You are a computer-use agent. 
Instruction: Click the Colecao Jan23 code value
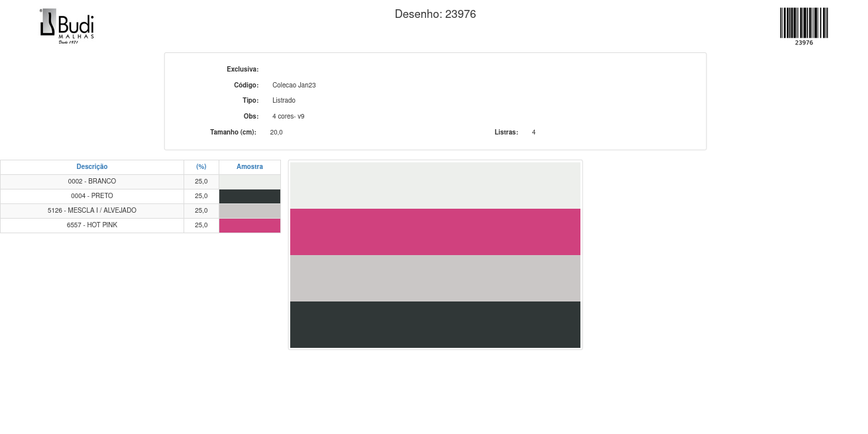tap(294, 85)
